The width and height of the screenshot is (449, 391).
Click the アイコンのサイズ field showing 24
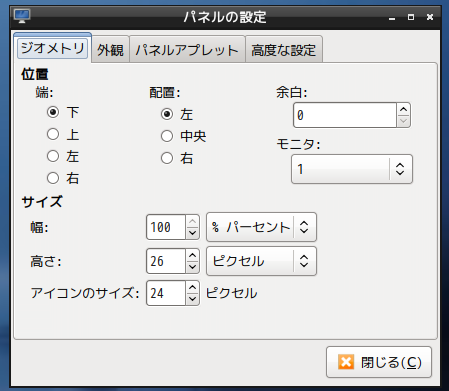pyautogui.click(x=166, y=293)
